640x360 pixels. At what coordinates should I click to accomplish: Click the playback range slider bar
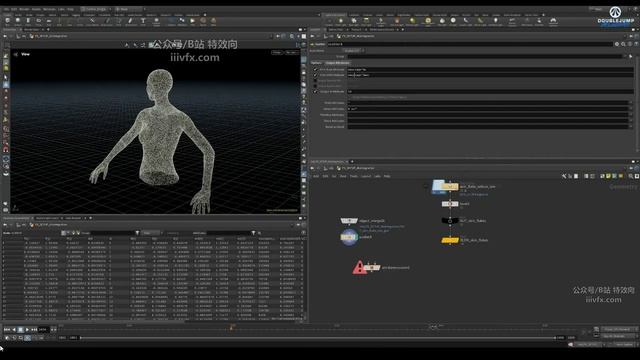tap(318, 338)
